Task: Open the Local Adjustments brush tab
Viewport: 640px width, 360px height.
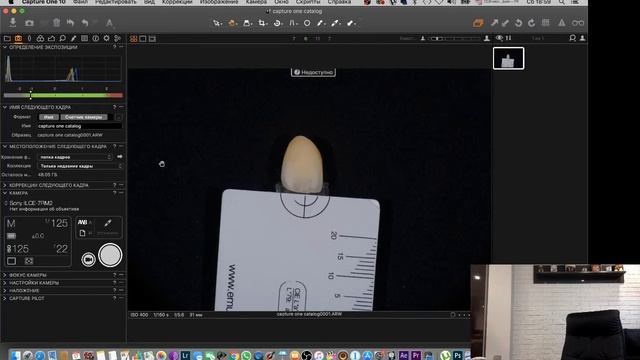Action: pyautogui.click(x=73, y=38)
